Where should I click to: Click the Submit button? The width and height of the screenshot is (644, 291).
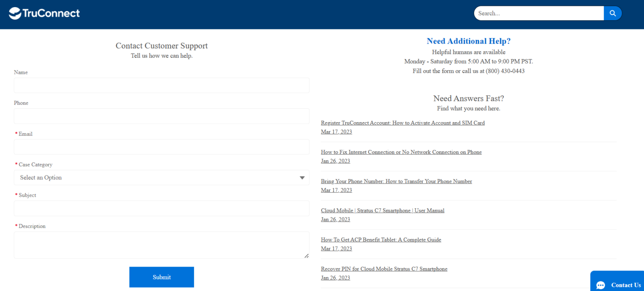(x=161, y=277)
